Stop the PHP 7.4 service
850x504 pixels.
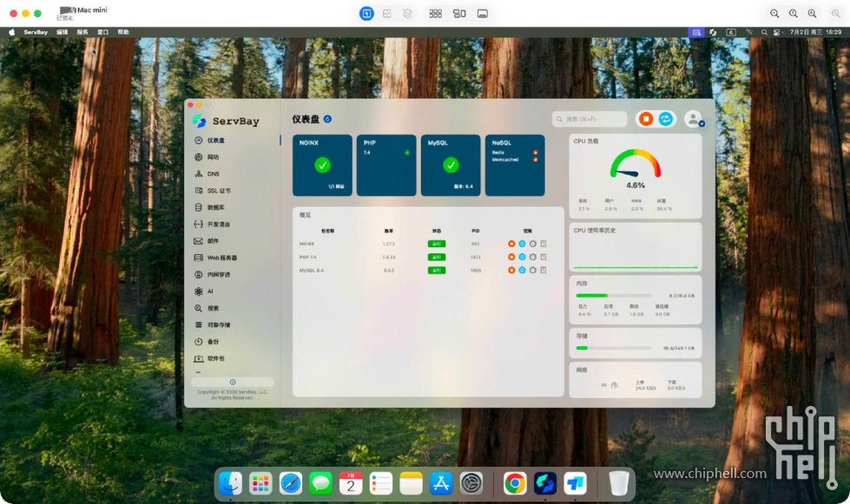[x=511, y=257]
